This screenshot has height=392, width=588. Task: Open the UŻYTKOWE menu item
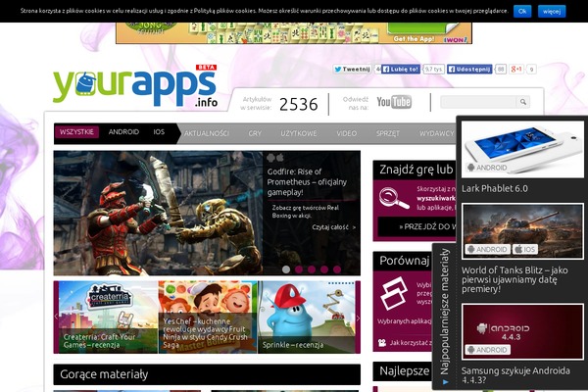[x=299, y=133]
